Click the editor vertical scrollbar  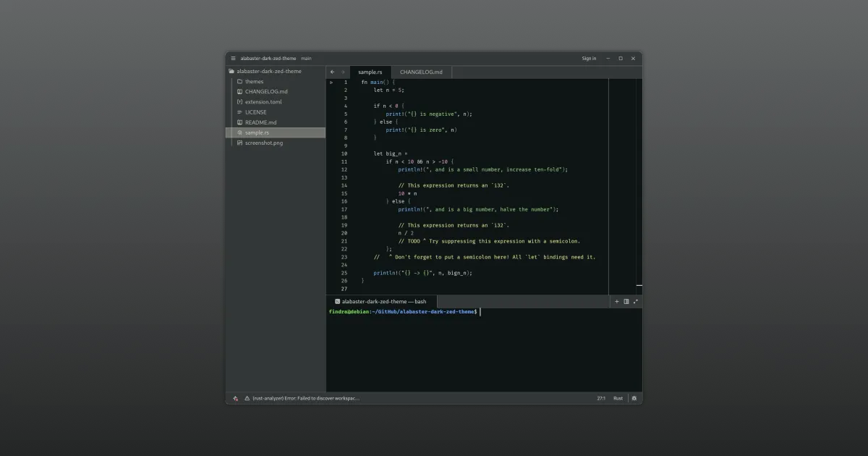639,186
